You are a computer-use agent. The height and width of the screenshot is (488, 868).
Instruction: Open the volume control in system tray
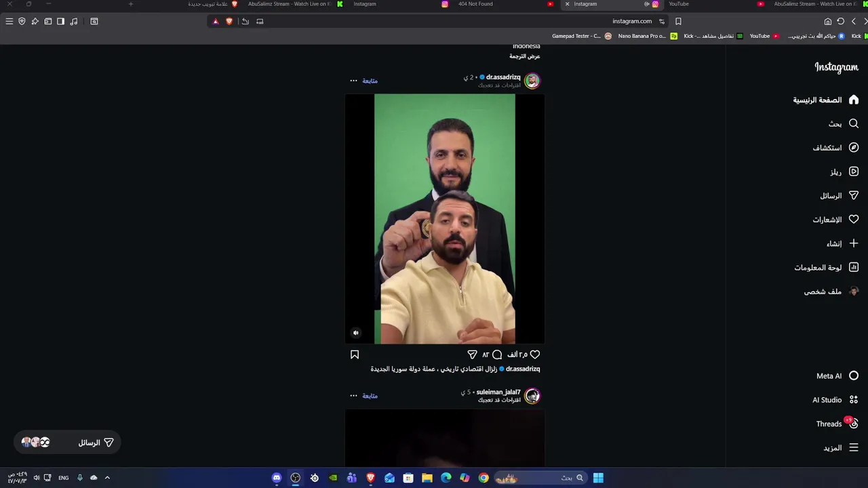click(36, 478)
